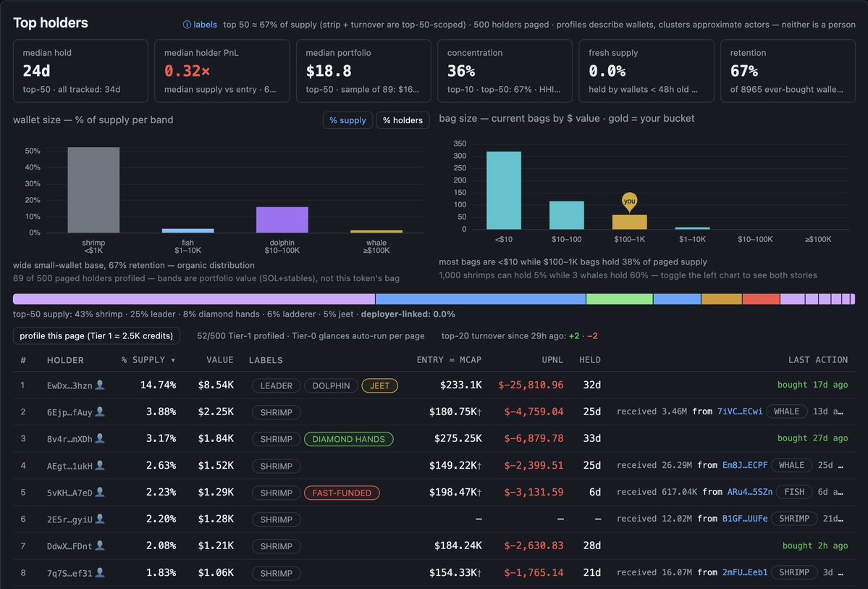Click person icon next to EwDx…3hzn
868x589 pixels.
[100, 385]
